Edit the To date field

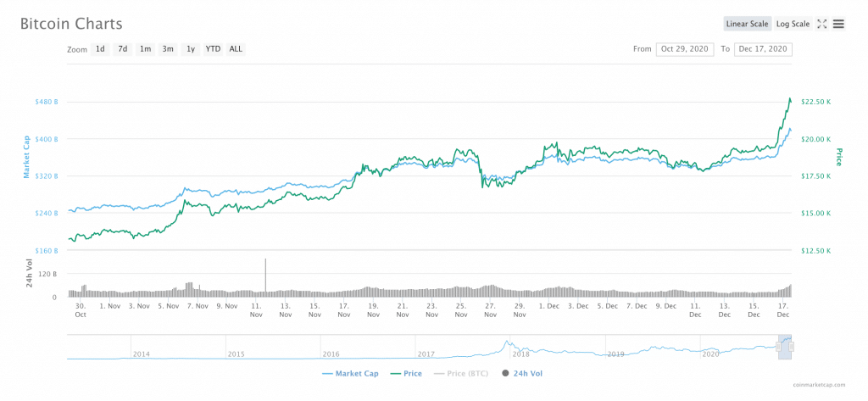[x=763, y=49]
